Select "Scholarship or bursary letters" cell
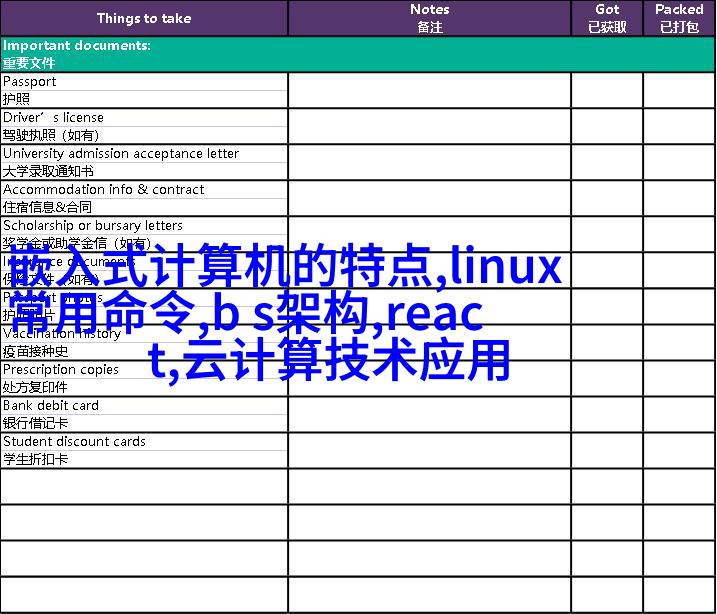Viewport: 717px width, 614px height. pos(144,225)
